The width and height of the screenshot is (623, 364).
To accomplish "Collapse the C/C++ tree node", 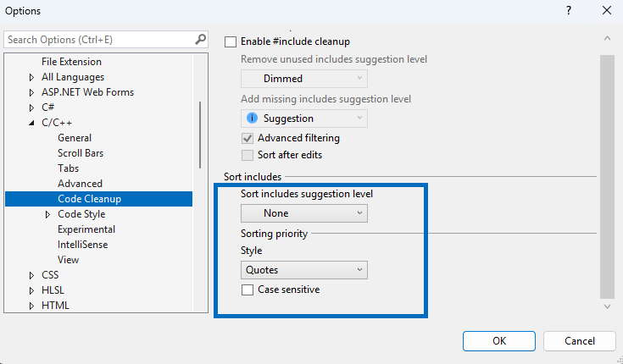I will (32, 123).
